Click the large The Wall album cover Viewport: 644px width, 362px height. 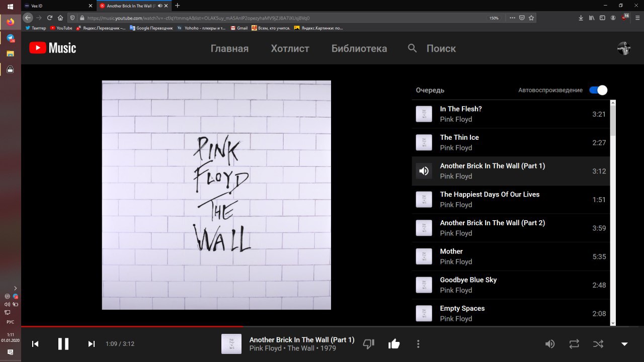(216, 195)
